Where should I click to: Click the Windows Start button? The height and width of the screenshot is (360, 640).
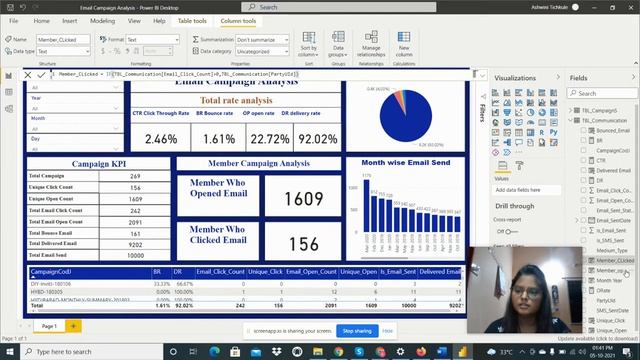click(10, 351)
